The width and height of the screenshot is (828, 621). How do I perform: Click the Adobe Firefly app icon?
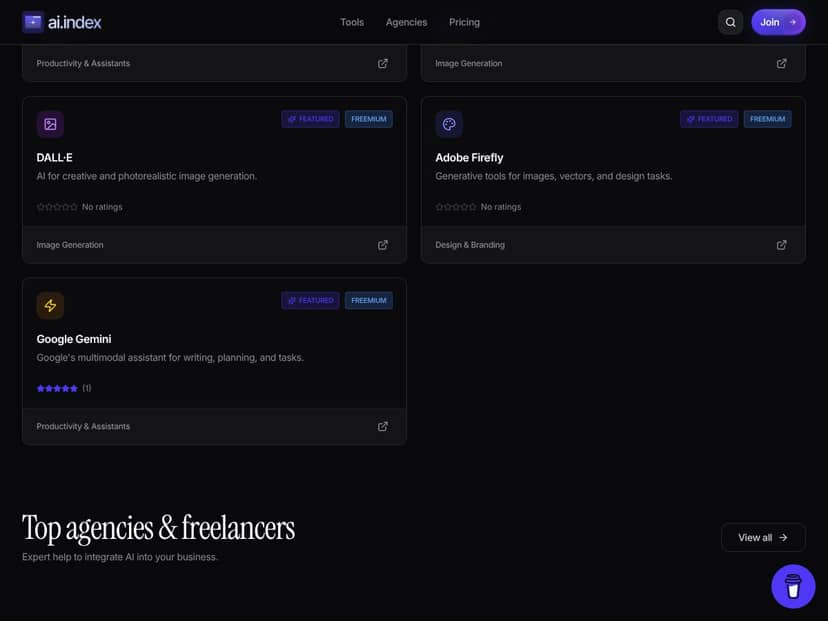point(449,124)
